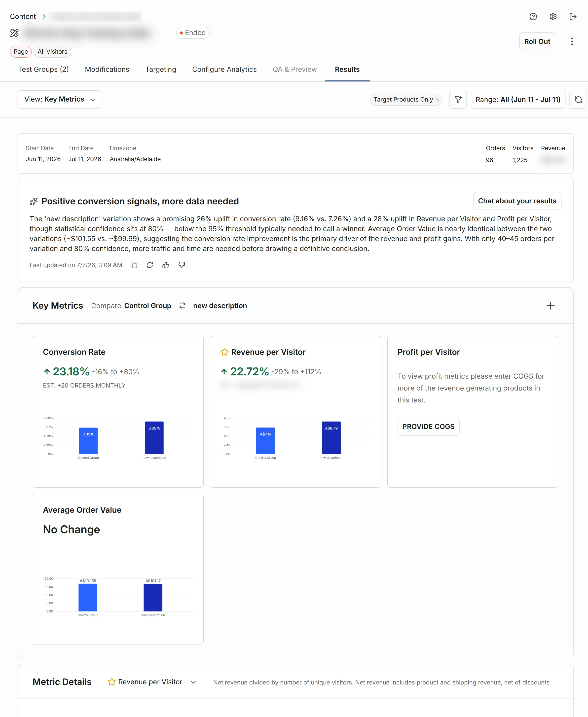The image size is (588, 717).
Task: Open the add filter funnel icon
Action: (458, 100)
